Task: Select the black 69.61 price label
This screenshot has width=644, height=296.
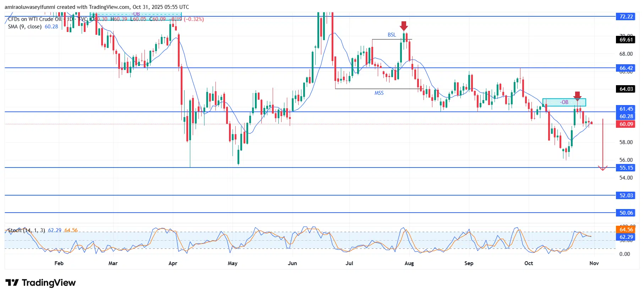Action: [x=626, y=40]
